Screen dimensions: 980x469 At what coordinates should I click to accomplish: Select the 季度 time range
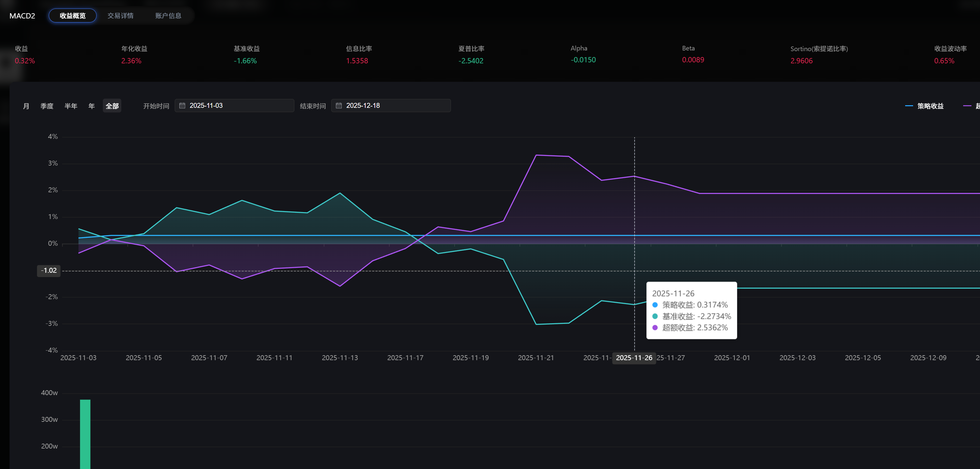pos(47,106)
